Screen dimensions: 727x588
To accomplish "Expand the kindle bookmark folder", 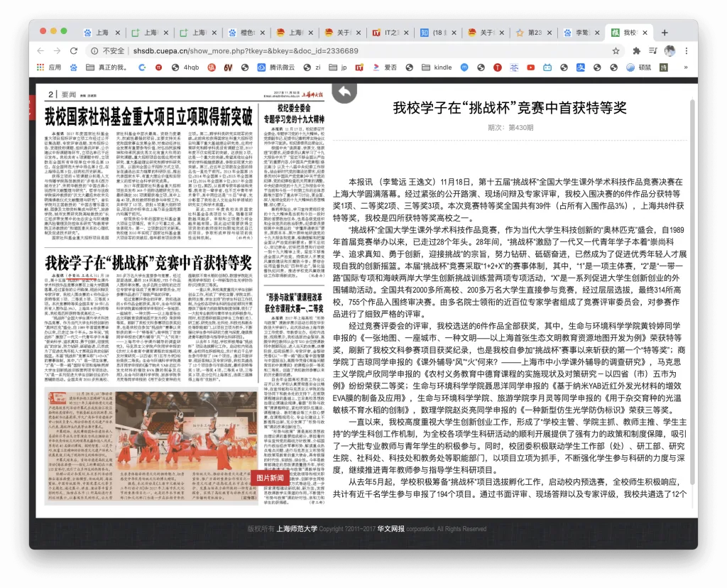I will 437,67.
